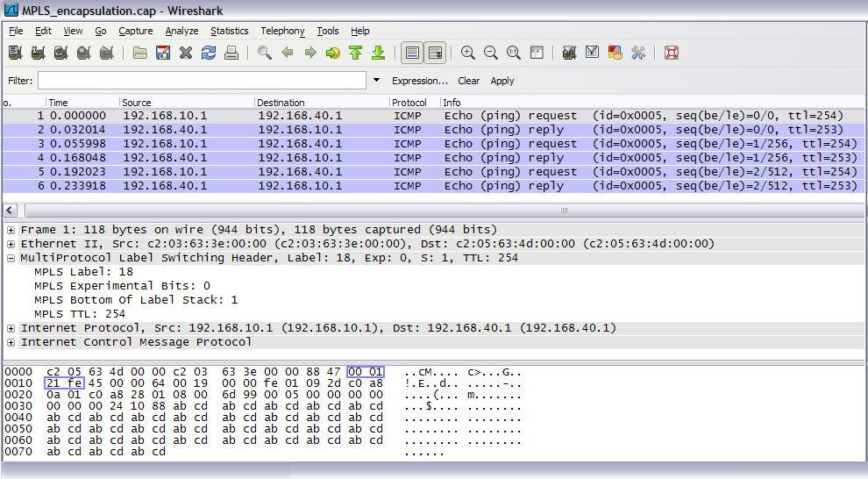Apply the display filter

coord(502,81)
